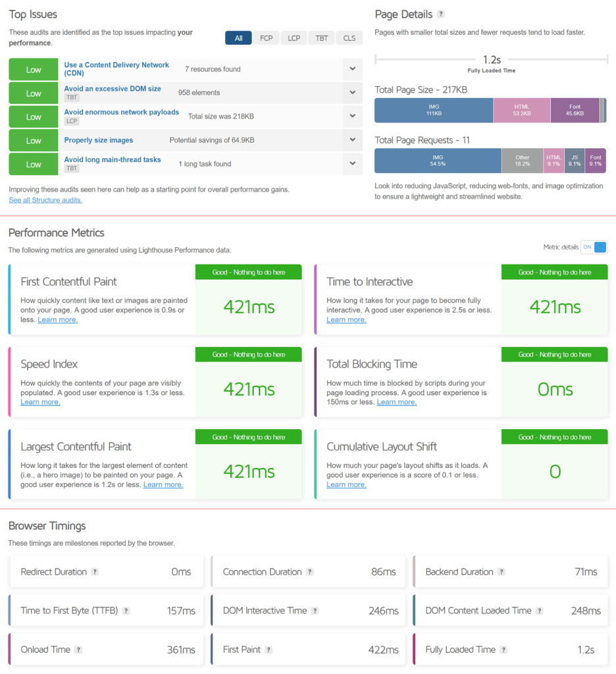
Task: Switch to the FCP issues filter
Action: click(x=266, y=38)
